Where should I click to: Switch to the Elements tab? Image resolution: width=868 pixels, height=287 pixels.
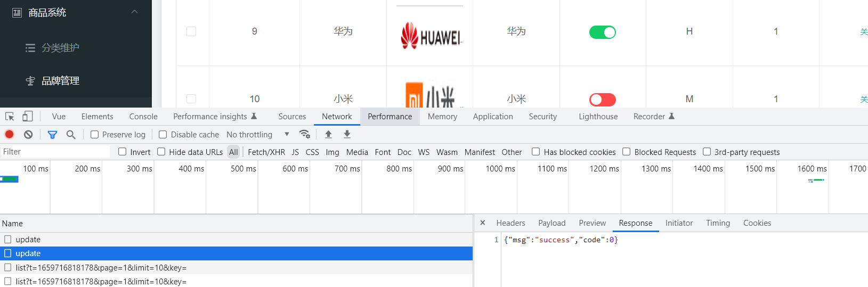(x=97, y=117)
